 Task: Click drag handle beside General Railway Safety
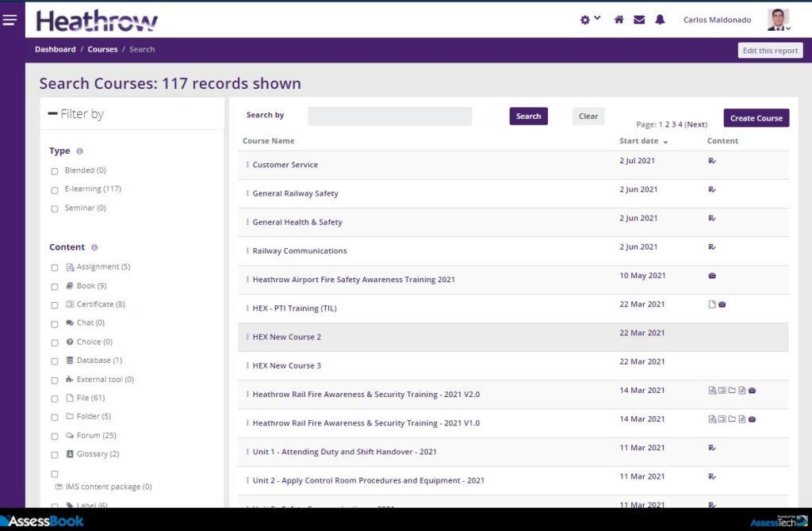(x=247, y=193)
